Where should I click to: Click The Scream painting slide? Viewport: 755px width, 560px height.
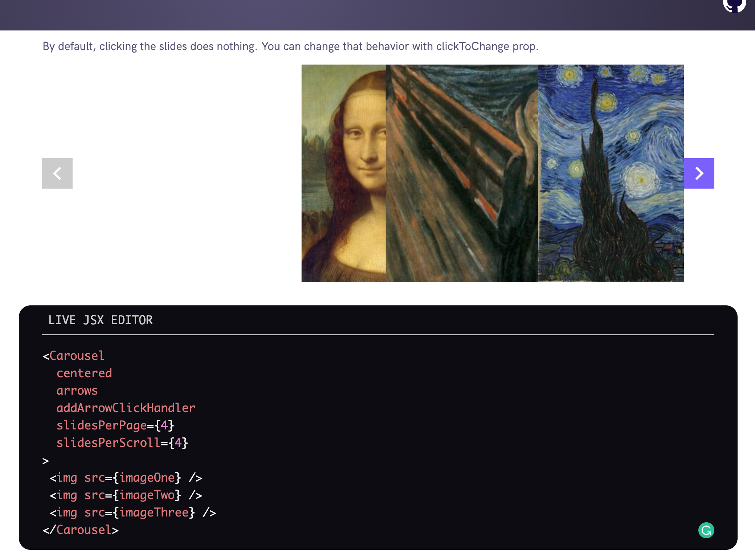pos(462,173)
